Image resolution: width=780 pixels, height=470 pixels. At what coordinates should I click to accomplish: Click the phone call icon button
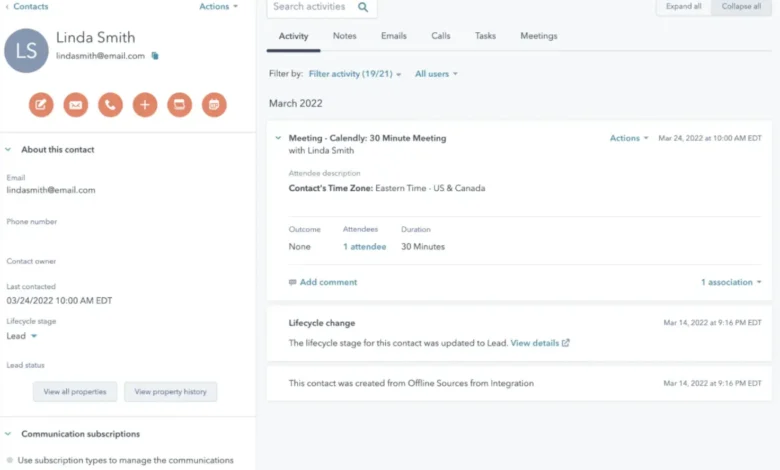click(110, 104)
